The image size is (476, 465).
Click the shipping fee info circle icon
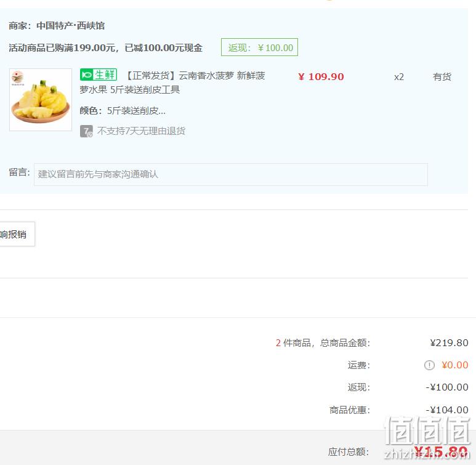click(429, 365)
